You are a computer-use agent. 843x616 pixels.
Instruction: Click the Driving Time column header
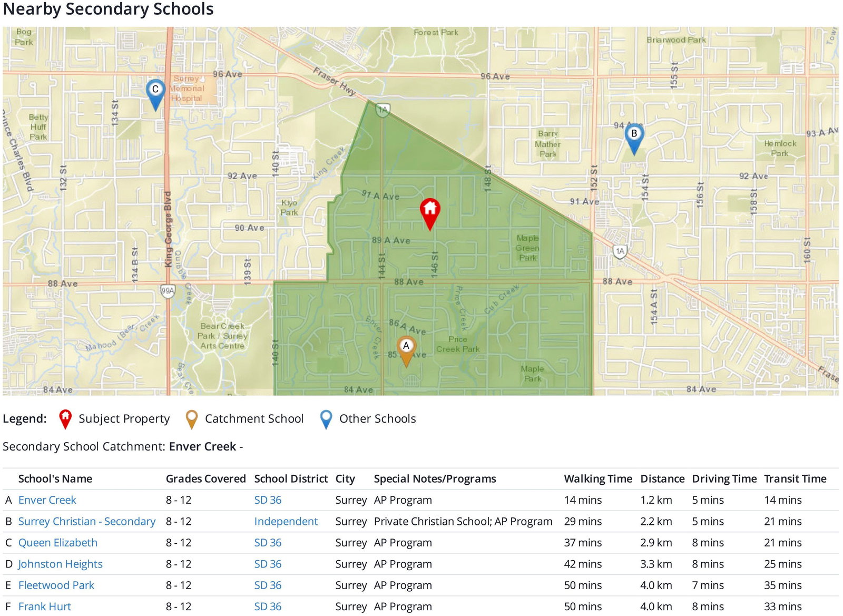(x=724, y=479)
